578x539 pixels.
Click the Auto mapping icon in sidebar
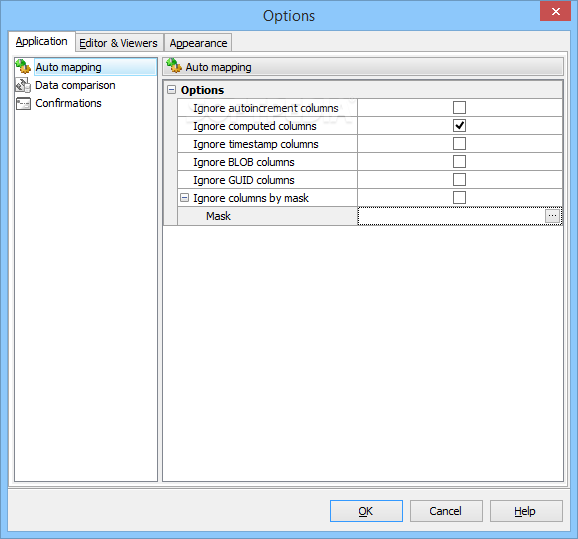click(x=23, y=67)
